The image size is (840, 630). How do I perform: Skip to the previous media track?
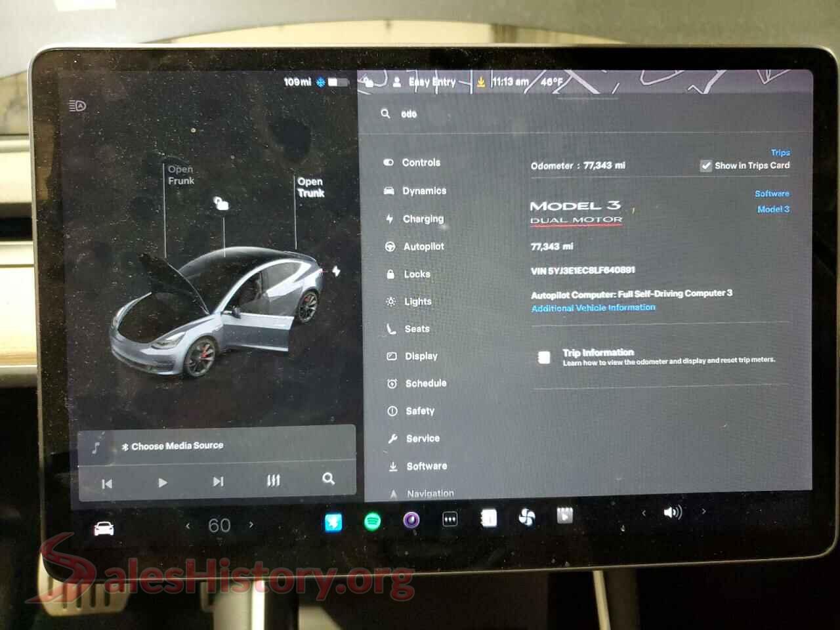coord(107,484)
